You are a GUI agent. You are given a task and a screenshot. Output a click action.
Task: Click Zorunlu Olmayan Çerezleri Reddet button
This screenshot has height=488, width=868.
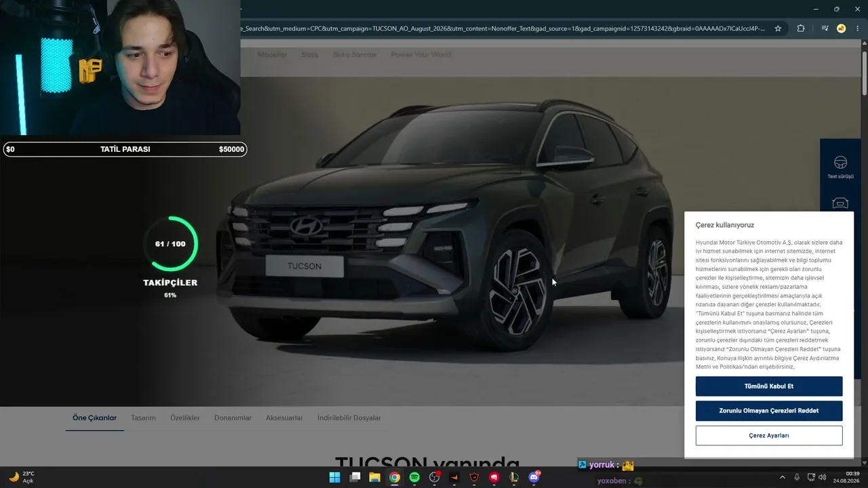[769, 411]
